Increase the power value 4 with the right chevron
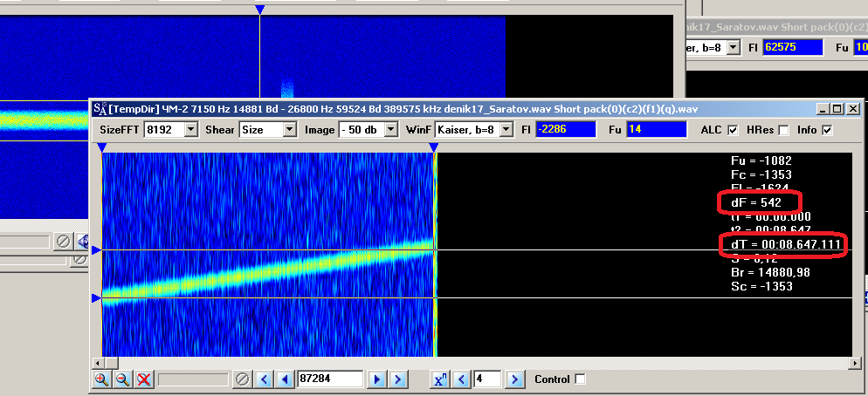Viewport: 868px width, 396px height. (x=515, y=379)
